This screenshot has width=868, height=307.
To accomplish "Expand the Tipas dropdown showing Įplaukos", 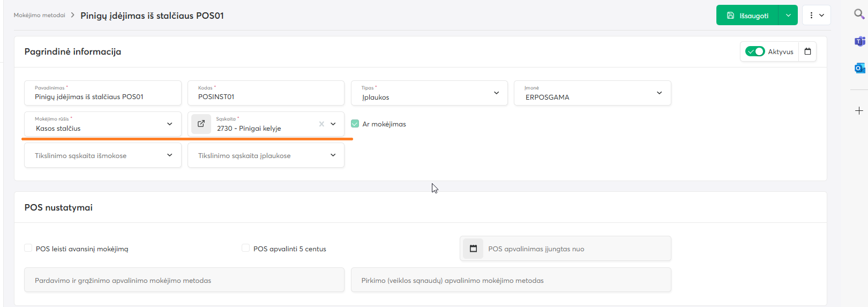I will 429,93.
